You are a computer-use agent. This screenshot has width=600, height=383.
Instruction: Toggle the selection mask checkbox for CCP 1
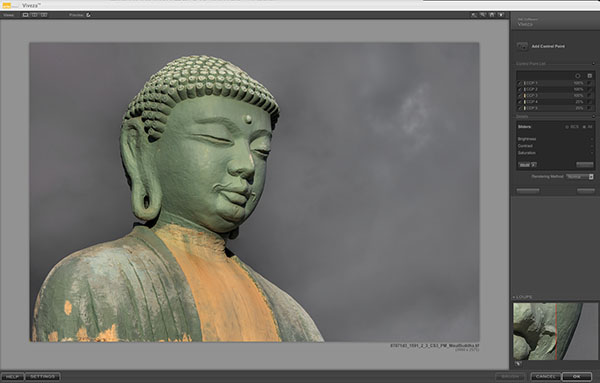[589, 83]
